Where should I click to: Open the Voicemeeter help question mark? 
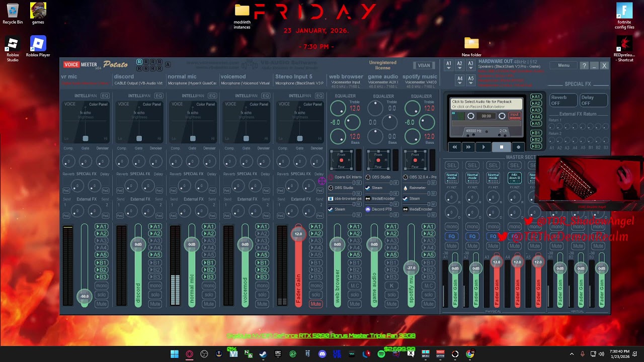coord(584,65)
